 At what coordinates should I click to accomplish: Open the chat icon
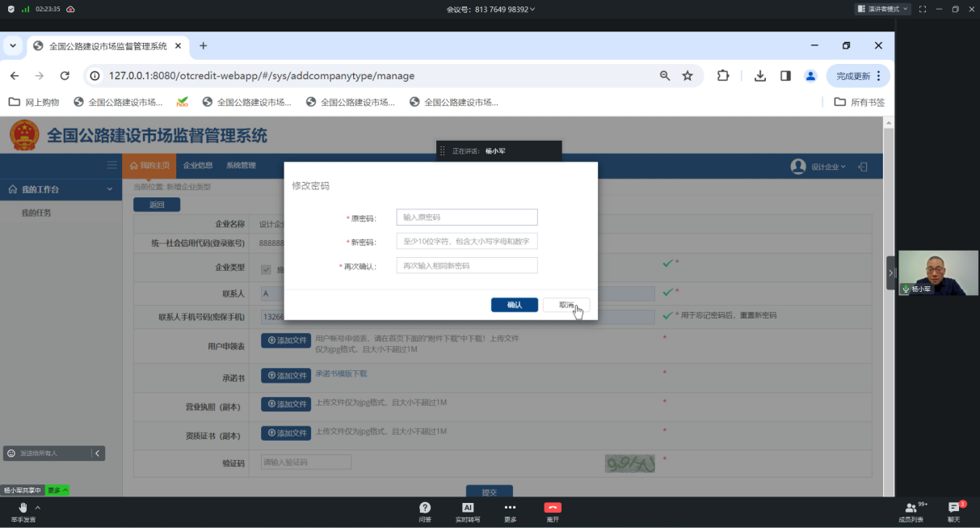(x=954, y=508)
